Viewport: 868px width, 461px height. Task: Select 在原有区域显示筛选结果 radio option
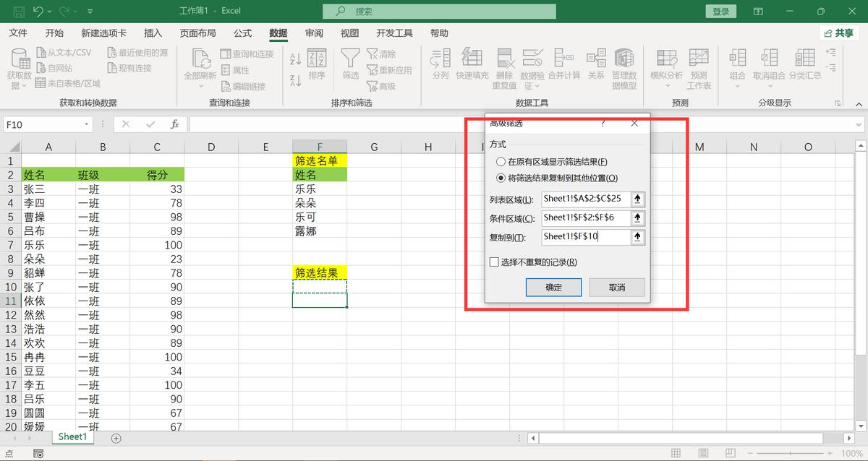pos(501,162)
